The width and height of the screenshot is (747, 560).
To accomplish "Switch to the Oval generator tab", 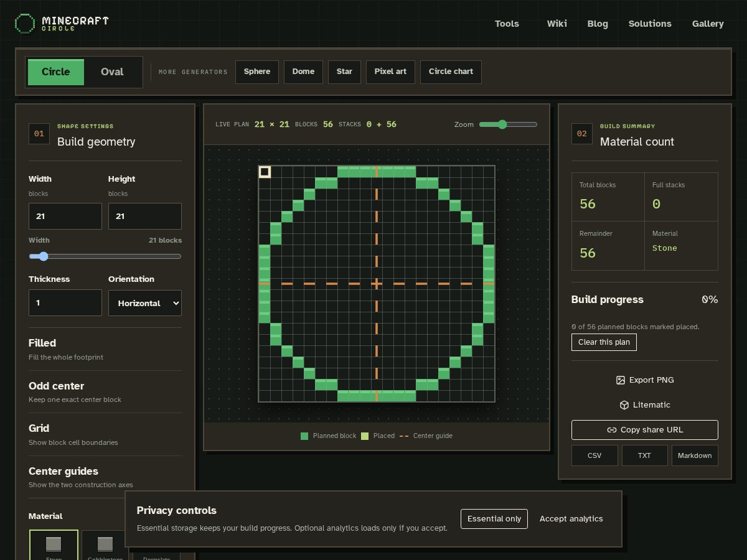I will (112, 72).
